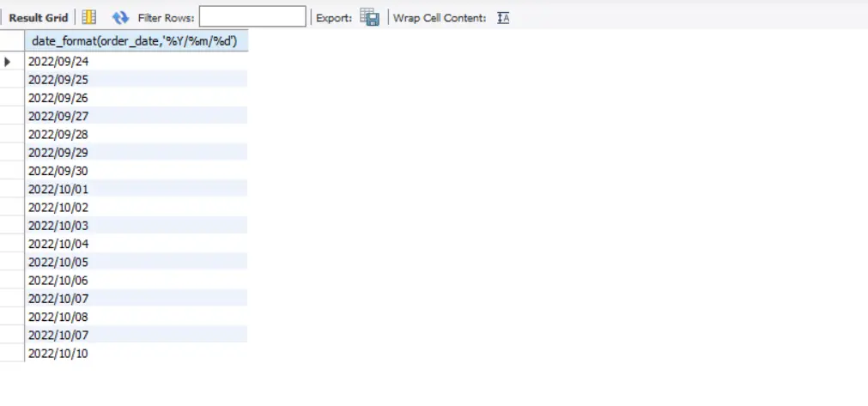Select the 2022/10/03 result row
Viewport: 868px width, 406px height.
point(58,226)
